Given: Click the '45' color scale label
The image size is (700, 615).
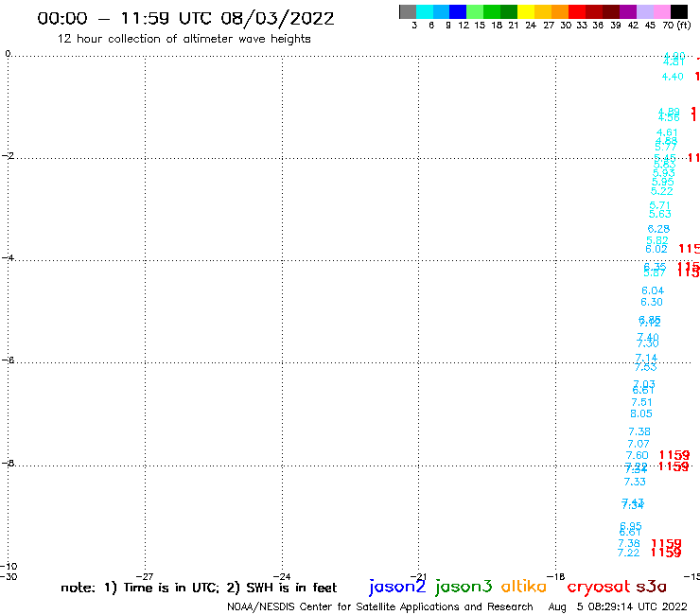Looking at the screenshot, I should pyautogui.click(x=650, y=26).
